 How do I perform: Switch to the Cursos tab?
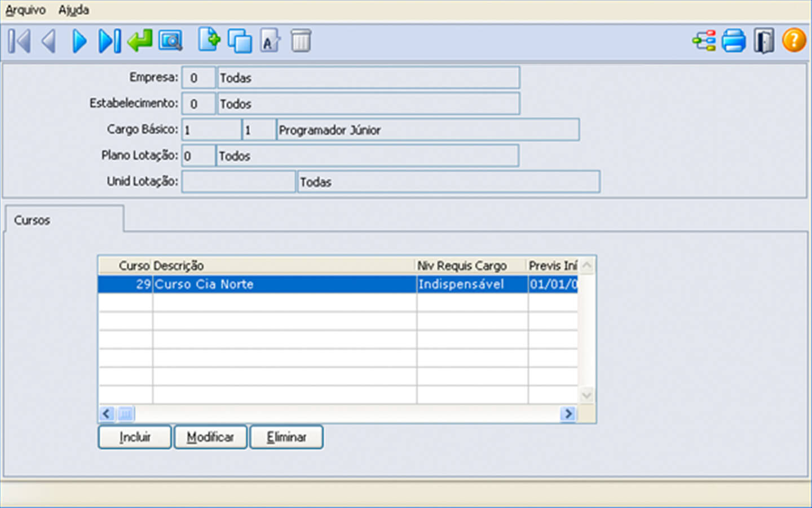click(32, 220)
